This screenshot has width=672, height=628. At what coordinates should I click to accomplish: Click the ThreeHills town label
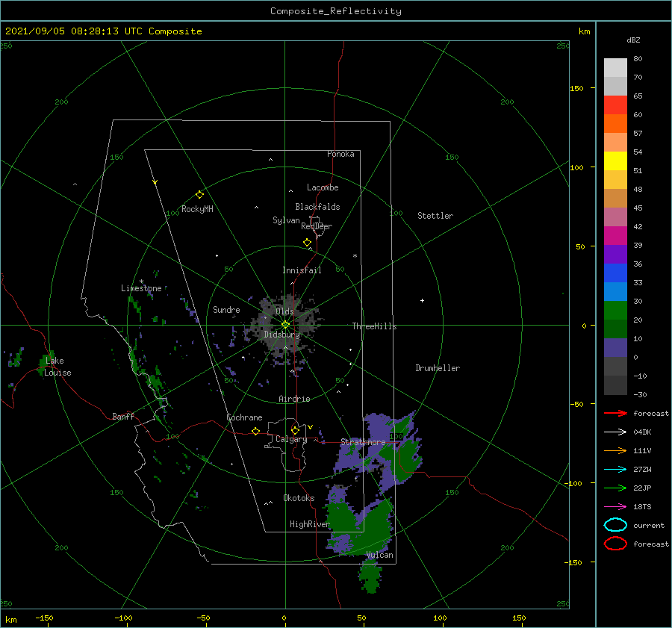(x=374, y=326)
